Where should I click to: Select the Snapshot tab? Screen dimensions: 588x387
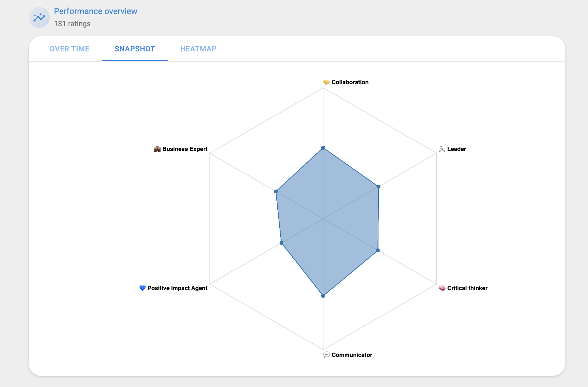tap(135, 49)
